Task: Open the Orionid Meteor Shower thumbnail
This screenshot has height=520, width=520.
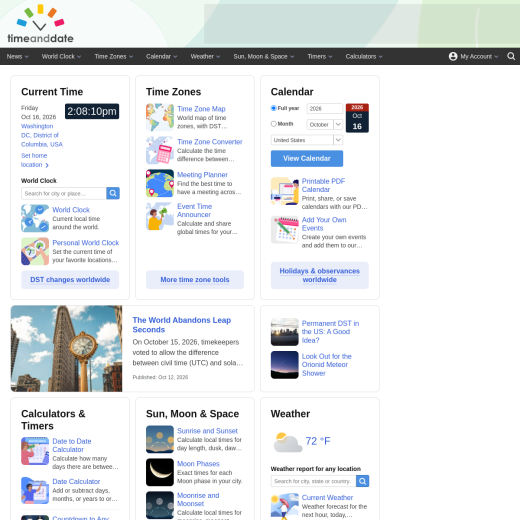Action: [285, 365]
